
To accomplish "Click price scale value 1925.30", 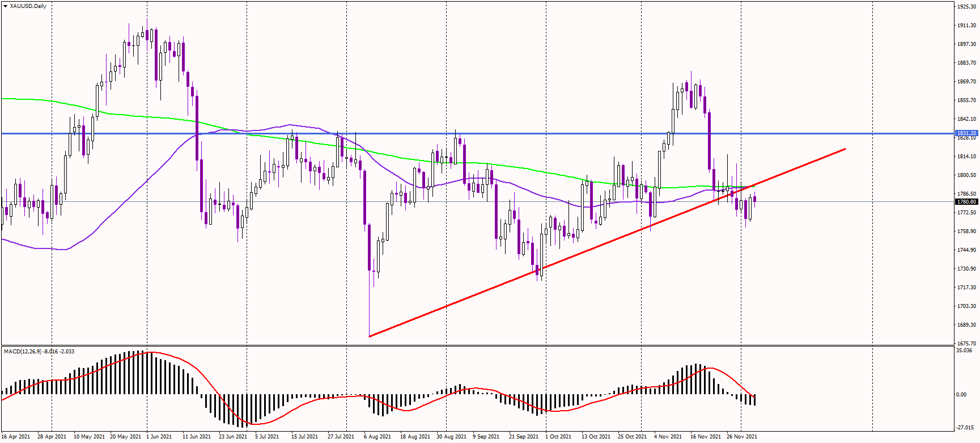I will (967, 7).
